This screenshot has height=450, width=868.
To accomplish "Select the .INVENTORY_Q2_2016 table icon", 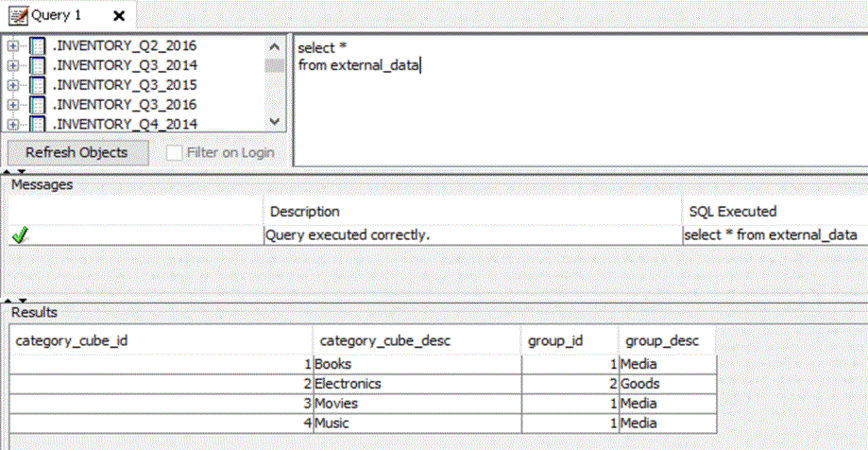I will pyautogui.click(x=37, y=45).
